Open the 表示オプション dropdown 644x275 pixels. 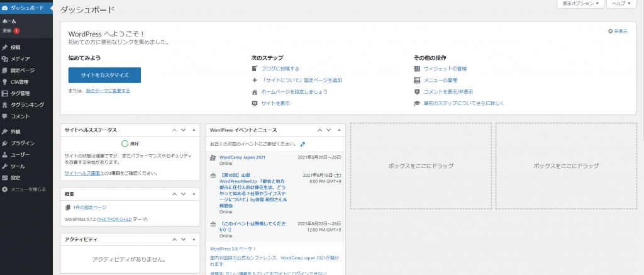pos(580,3)
